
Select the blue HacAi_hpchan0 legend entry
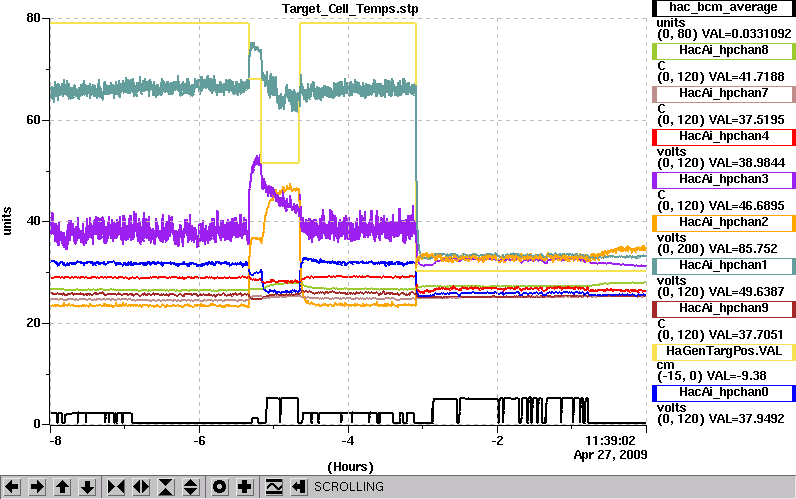(723, 393)
